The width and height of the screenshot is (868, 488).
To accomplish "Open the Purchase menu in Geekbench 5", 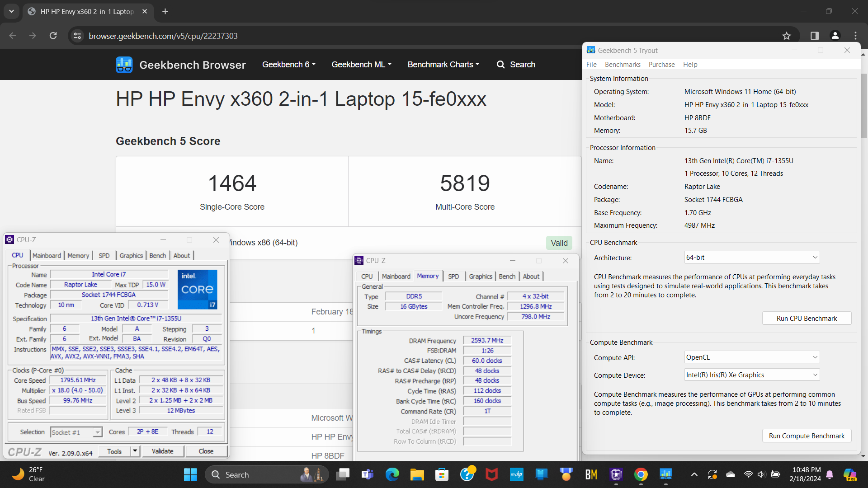I will (661, 65).
